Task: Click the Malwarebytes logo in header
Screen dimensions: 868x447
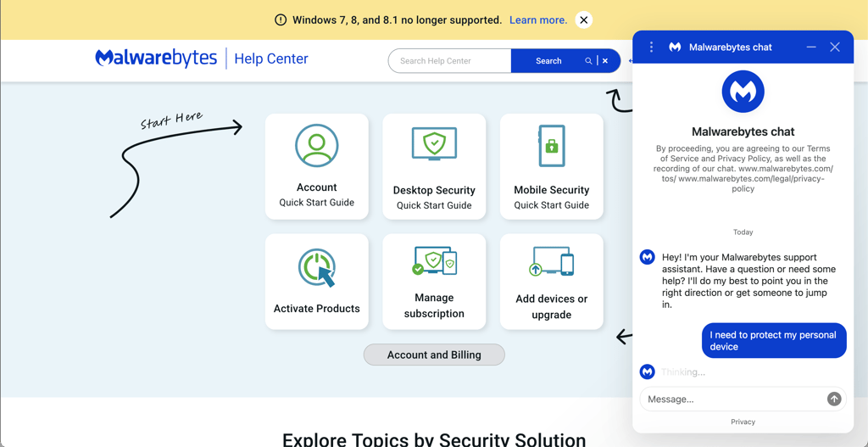Action: pyautogui.click(x=156, y=59)
